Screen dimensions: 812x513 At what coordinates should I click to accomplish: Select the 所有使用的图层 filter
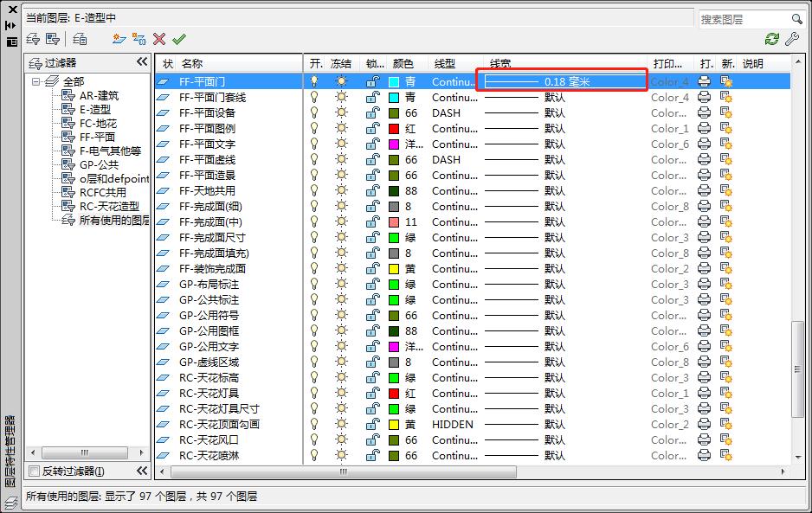point(114,220)
